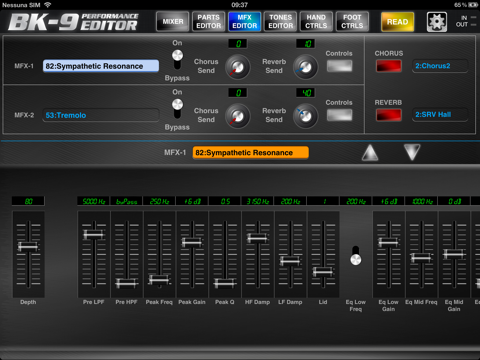Click the Pre HPF value display
Image resolution: width=480 pixels, height=360 pixels.
coord(126,201)
